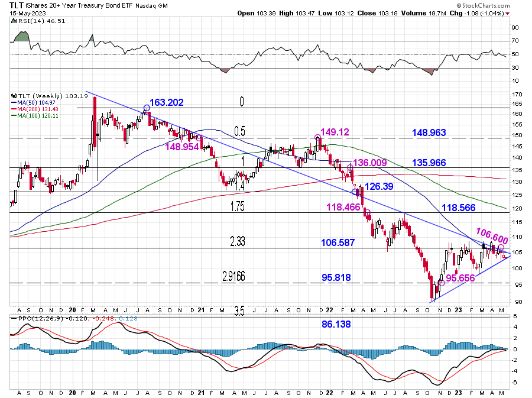Viewport: 532px width, 398px height.
Task: Select the blue circle marker next to 126.39
Action: coord(355,192)
